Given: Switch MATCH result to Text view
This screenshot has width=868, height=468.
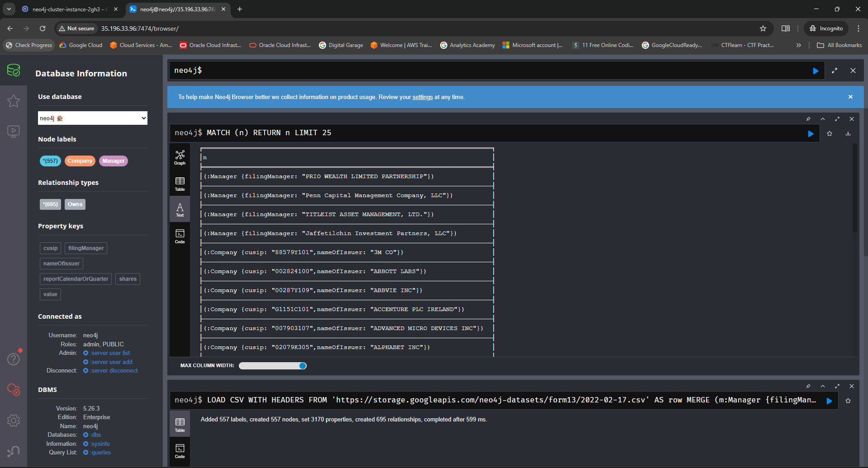Looking at the screenshot, I should [x=180, y=209].
